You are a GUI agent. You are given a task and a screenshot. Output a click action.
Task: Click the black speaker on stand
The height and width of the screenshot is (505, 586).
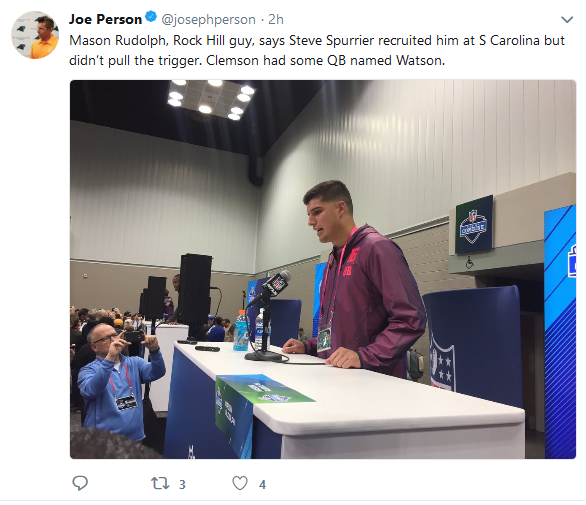click(195, 289)
